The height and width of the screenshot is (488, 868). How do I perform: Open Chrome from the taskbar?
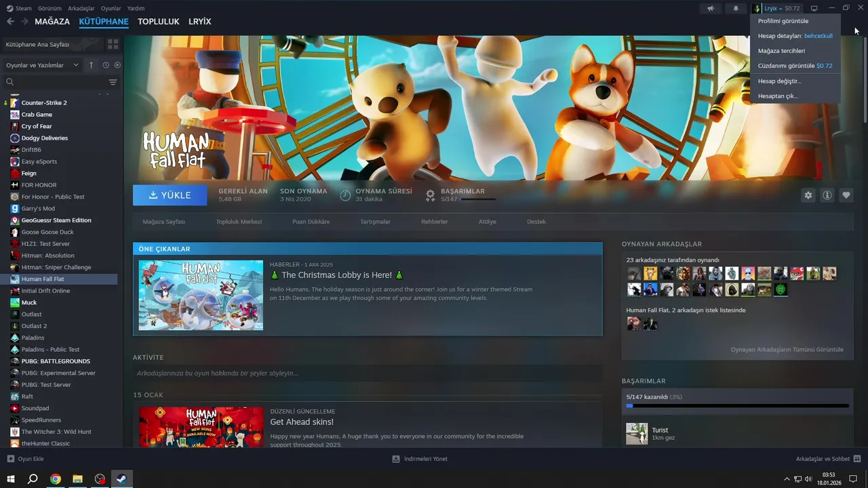coord(56,479)
